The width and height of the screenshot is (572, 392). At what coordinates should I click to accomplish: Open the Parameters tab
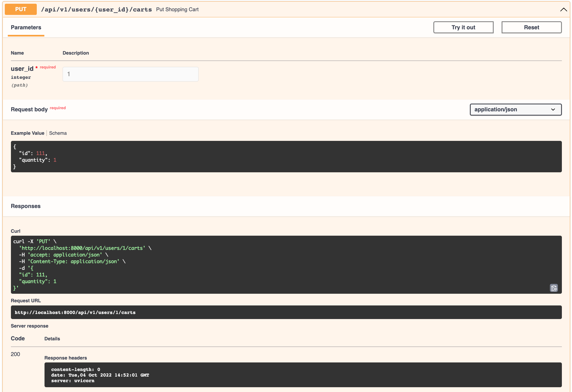tap(26, 27)
